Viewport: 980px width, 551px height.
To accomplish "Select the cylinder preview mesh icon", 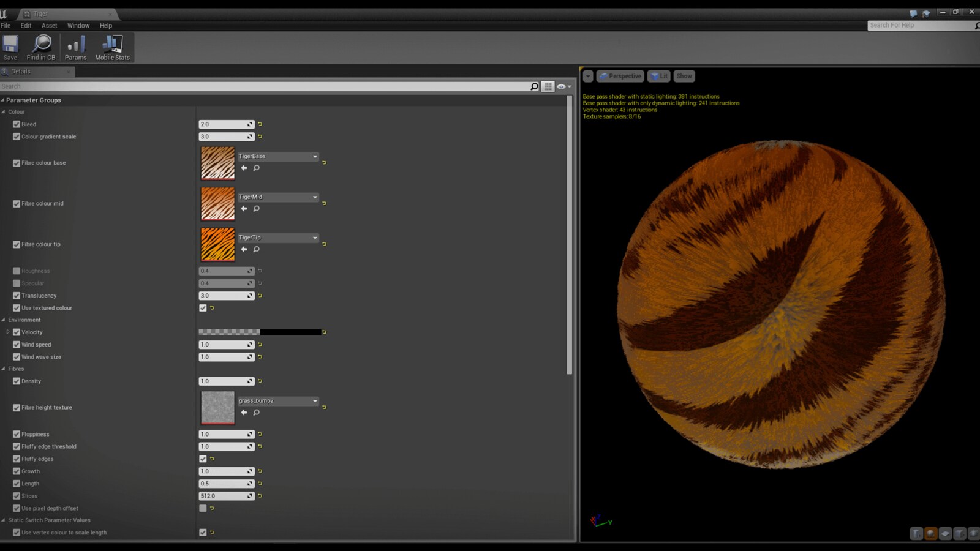I will coord(916,533).
